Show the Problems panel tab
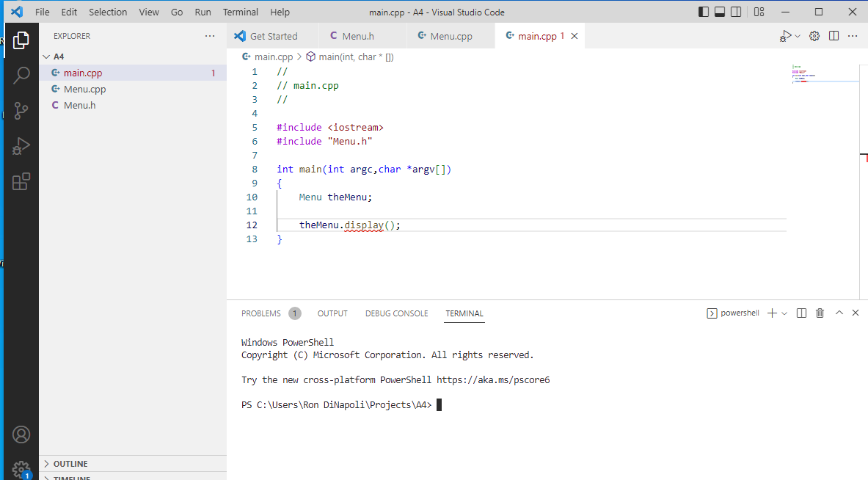 pos(261,313)
